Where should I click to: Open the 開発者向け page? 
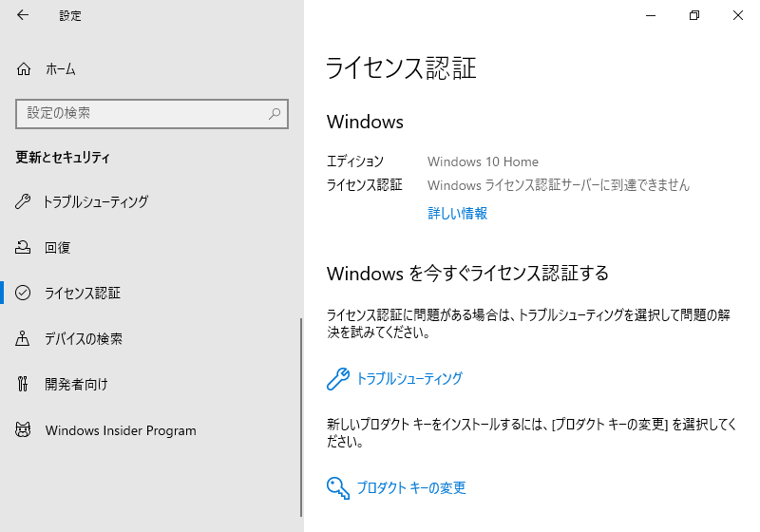click(x=76, y=384)
